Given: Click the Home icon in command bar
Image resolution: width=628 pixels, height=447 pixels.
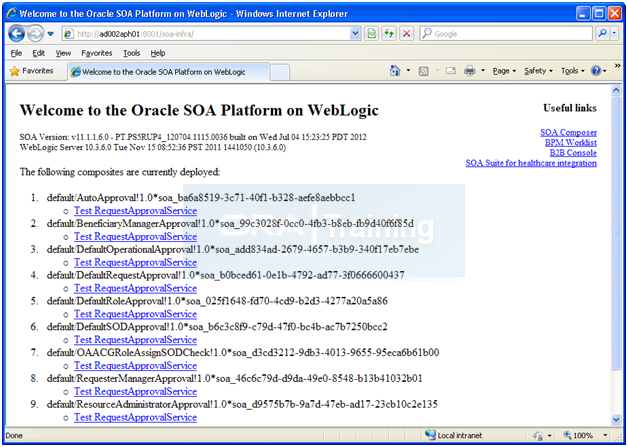Looking at the screenshot, I should point(395,71).
